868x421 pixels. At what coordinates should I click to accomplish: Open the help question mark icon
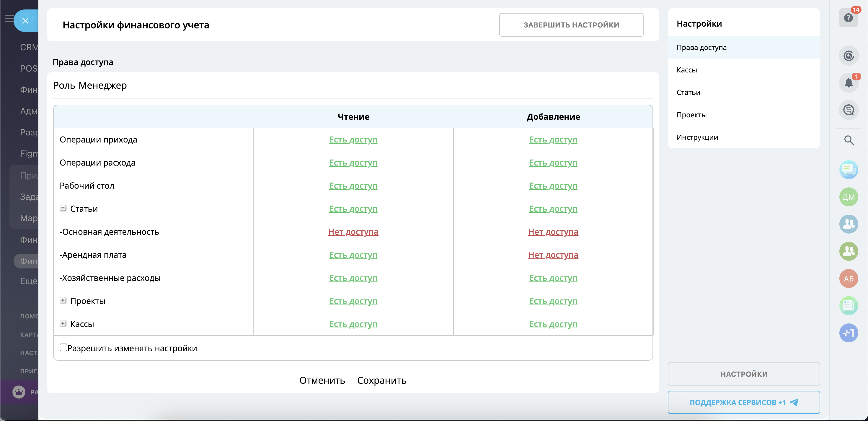[x=848, y=18]
